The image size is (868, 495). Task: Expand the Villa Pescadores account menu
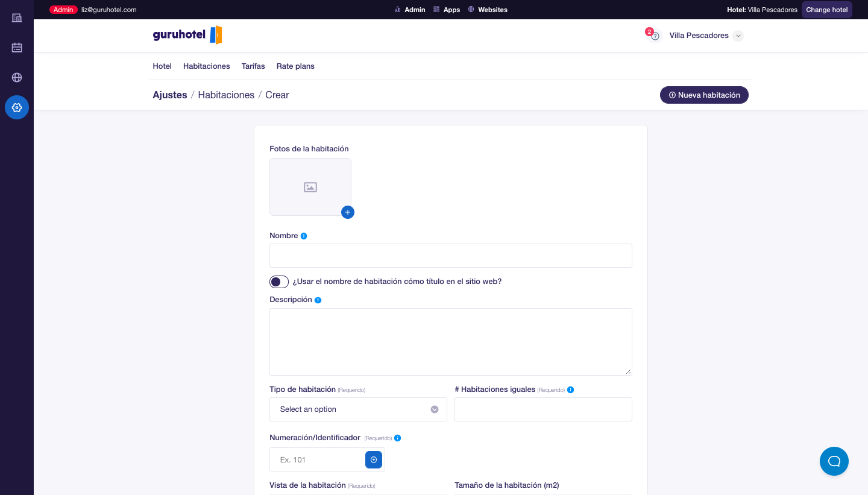[x=706, y=36]
